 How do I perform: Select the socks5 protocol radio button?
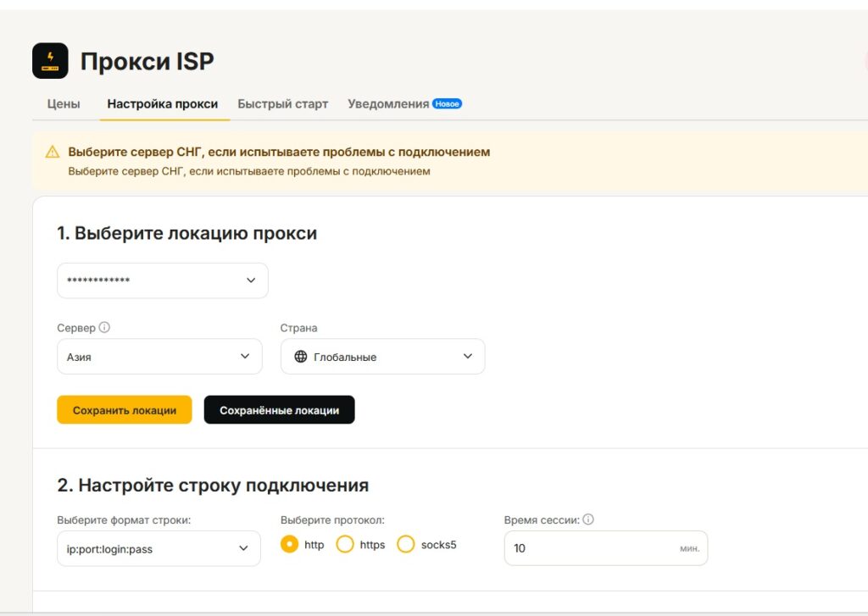pyautogui.click(x=406, y=545)
